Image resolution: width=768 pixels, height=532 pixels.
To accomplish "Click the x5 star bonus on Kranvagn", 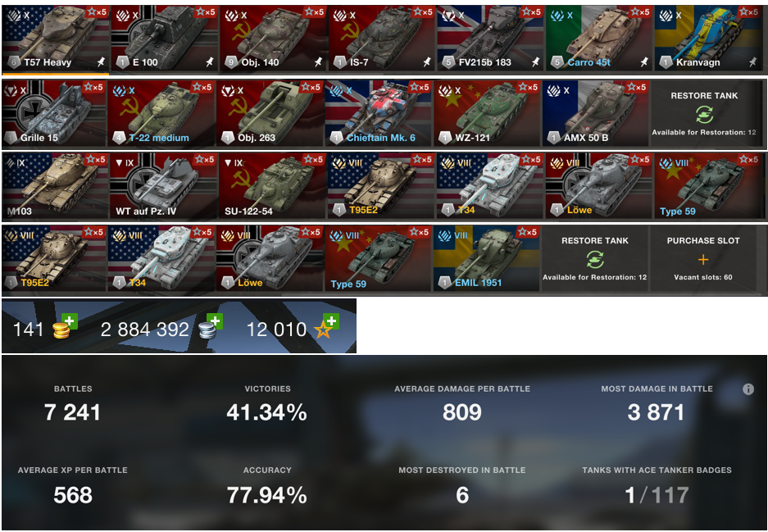I will tap(748, 12).
